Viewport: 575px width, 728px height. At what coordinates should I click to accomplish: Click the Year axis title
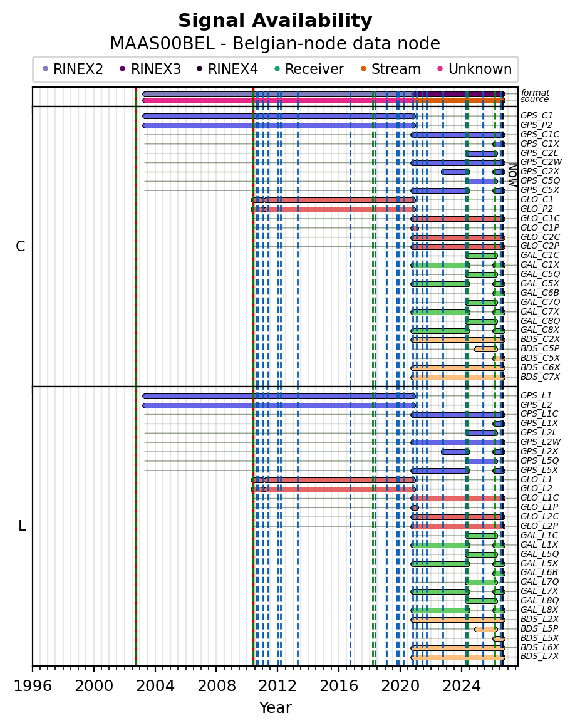(275, 707)
